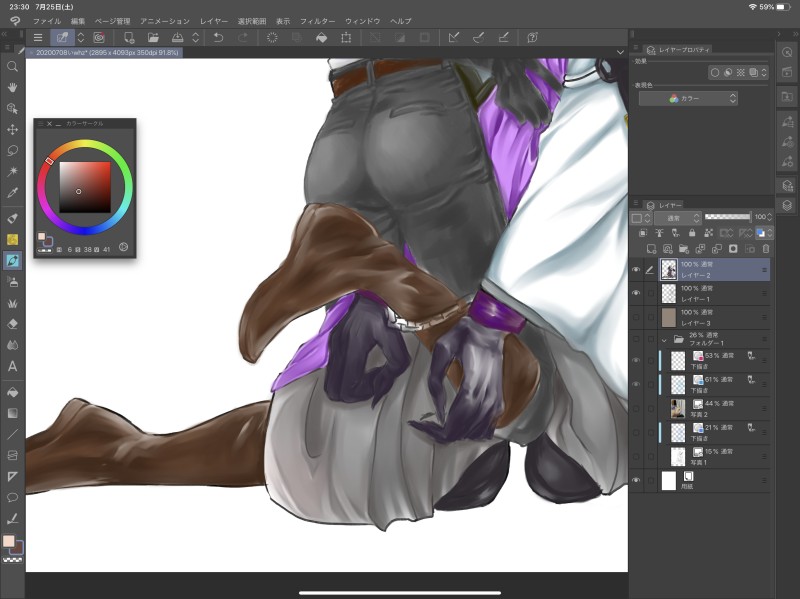Select the magnifier zoom tool
This screenshot has width=800, height=599.
13,66
